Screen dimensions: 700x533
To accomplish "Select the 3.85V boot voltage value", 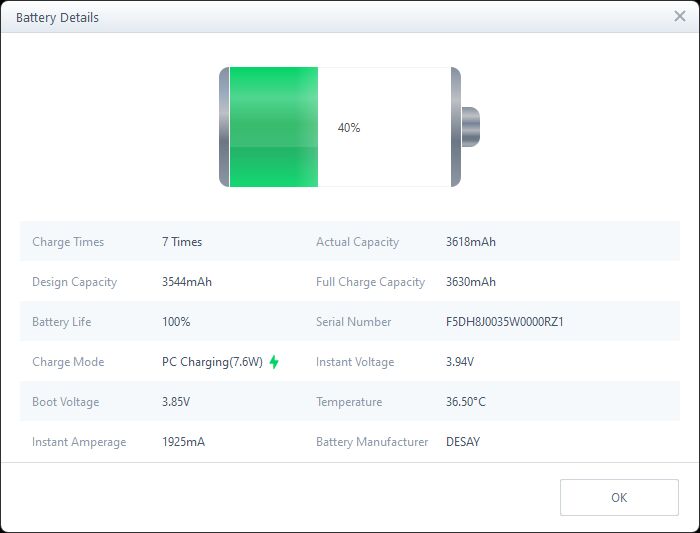I will point(176,402).
